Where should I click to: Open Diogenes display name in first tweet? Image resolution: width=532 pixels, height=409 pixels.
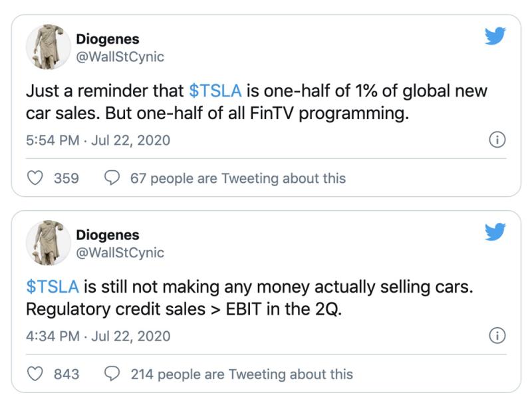[x=108, y=39]
